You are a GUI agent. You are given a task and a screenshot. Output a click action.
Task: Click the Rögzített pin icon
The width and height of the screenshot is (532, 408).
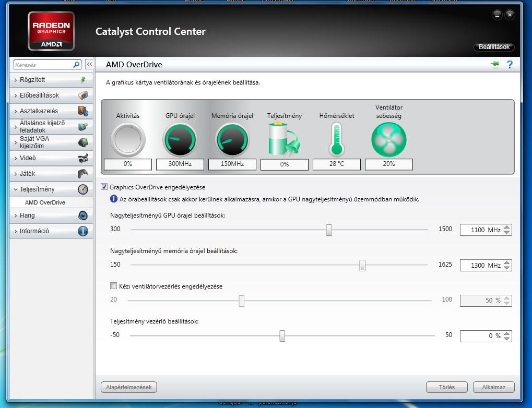tap(83, 80)
